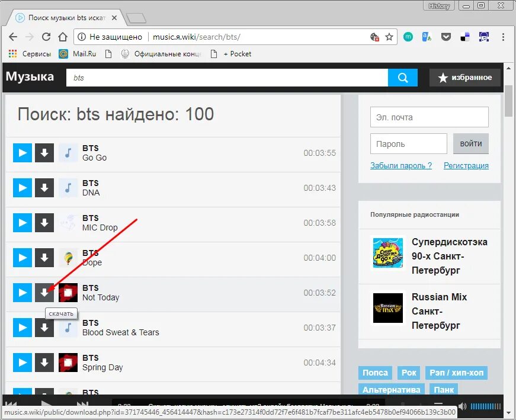Viewport: 516px width, 420px height.
Task: Click the BTS Not Today cover thumbnail
Action: (x=68, y=293)
